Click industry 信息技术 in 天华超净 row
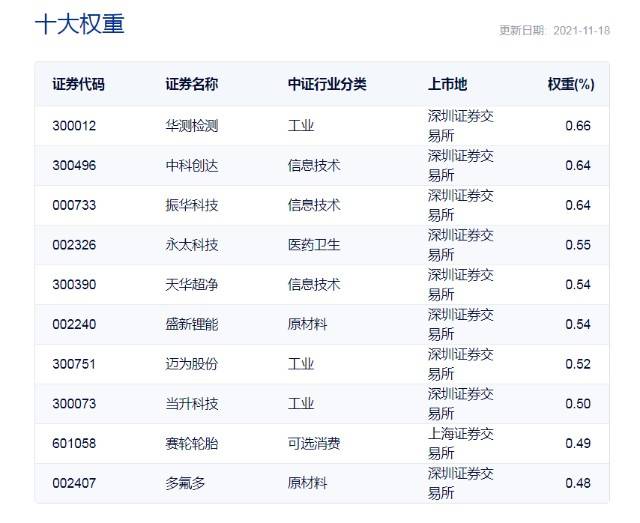 point(314,285)
